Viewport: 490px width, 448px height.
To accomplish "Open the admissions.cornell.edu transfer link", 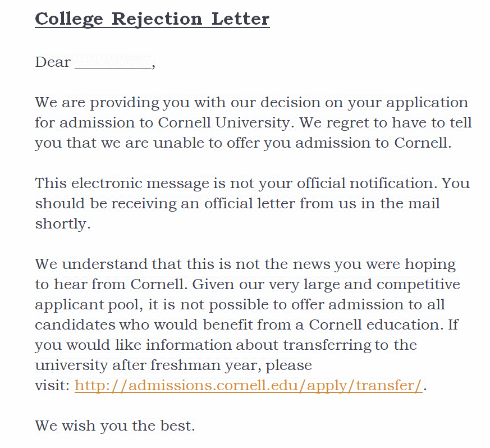I will 248,386.
